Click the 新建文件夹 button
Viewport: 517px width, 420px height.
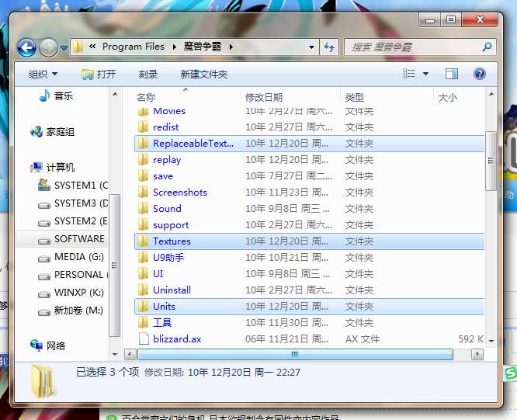coord(203,75)
